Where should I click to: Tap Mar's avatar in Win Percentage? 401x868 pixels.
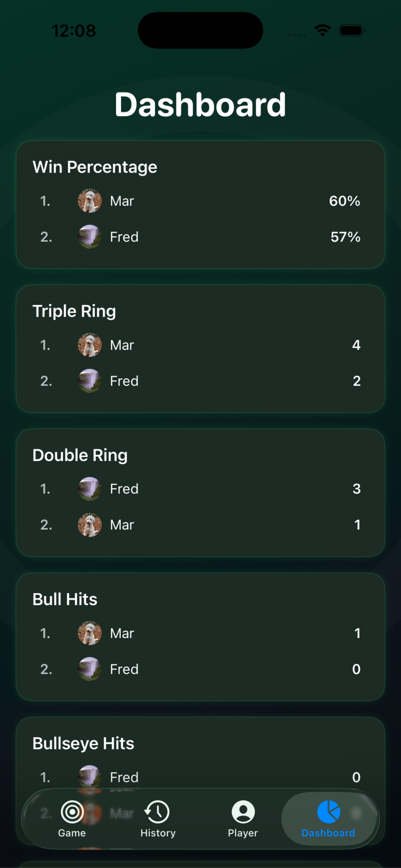coord(90,201)
